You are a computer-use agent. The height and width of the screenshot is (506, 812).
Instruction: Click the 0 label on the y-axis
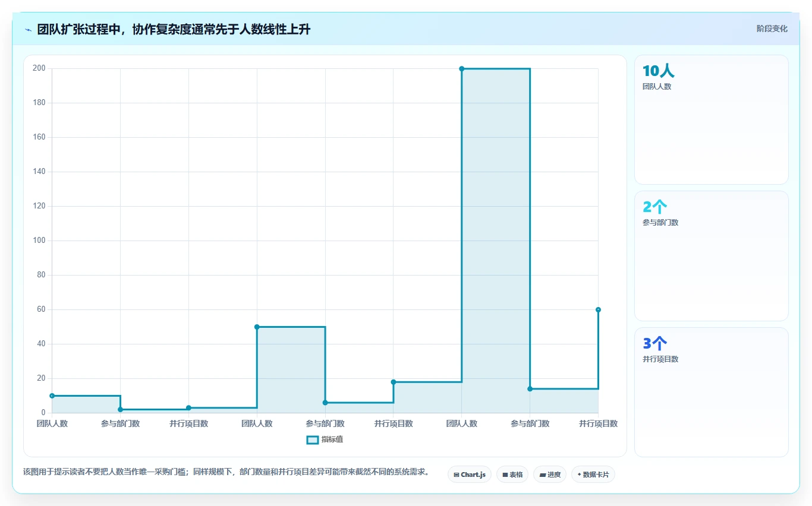tap(43, 413)
